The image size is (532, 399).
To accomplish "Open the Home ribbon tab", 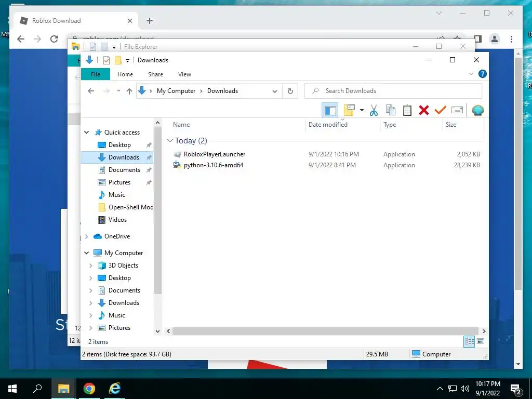I will coord(125,74).
